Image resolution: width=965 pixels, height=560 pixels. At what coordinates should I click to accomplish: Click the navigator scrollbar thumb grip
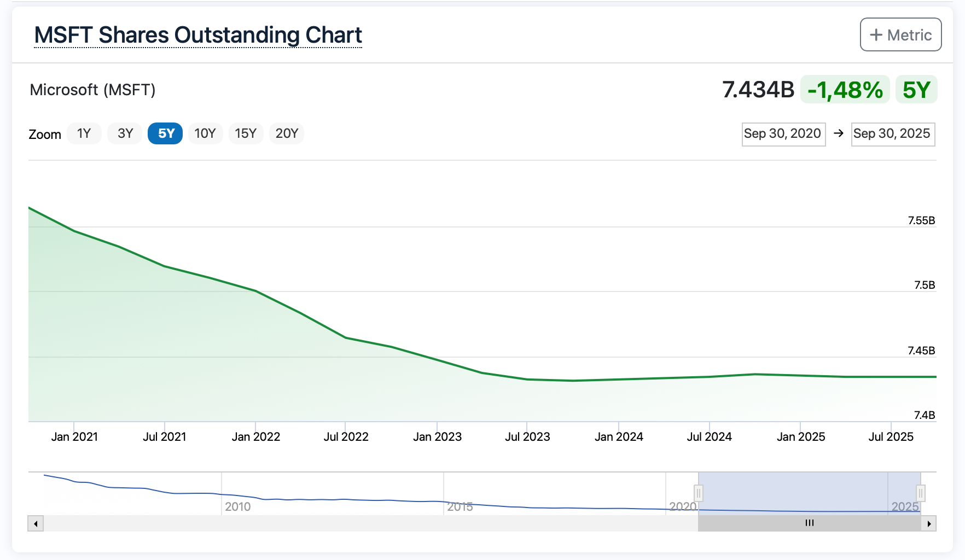click(x=810, y=523)
